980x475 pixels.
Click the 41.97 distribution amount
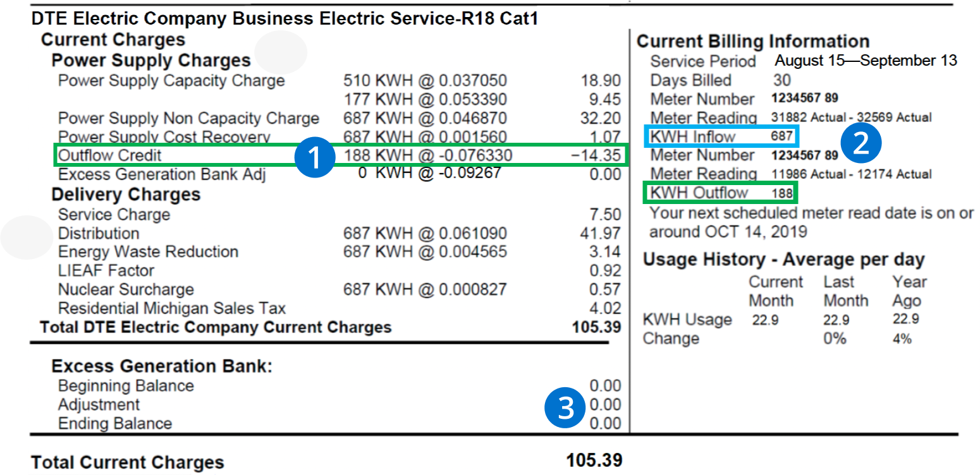tap(601, 234)
